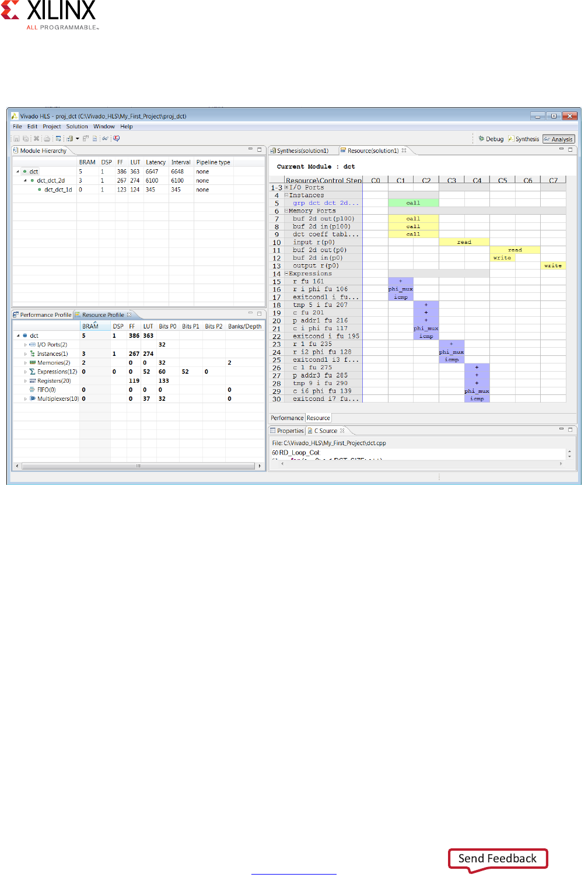Open the Debug perspective
Image resolution: width=588 pixels, height=881 pixels.
491,139
